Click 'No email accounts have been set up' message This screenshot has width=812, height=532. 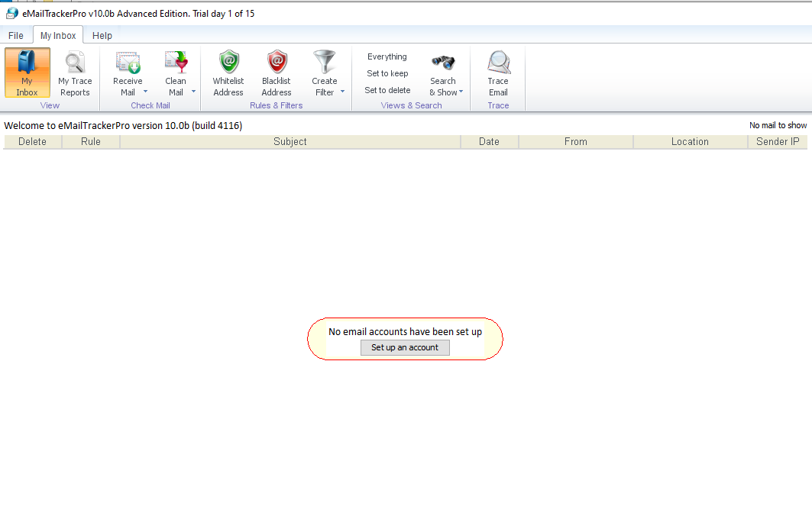click(x=405, y=332)
